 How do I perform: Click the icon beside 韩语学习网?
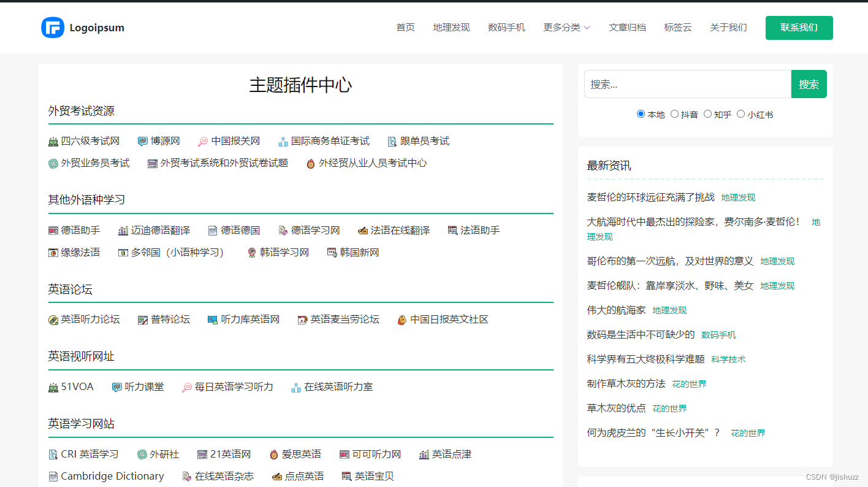(252, 253)
